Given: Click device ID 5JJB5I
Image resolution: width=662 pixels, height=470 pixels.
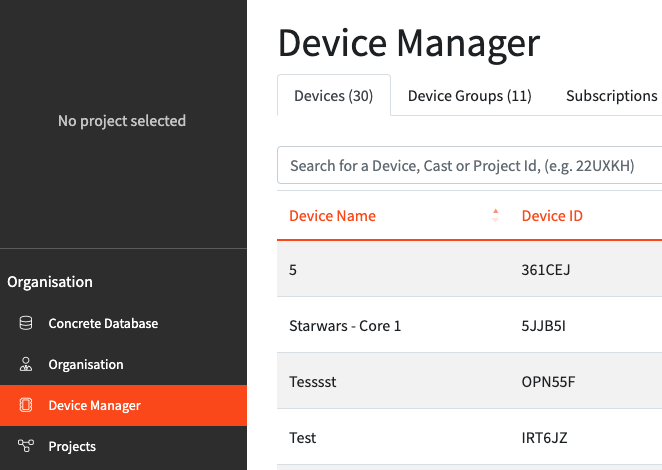Looking at the screenshot, I should coord(543,326).
